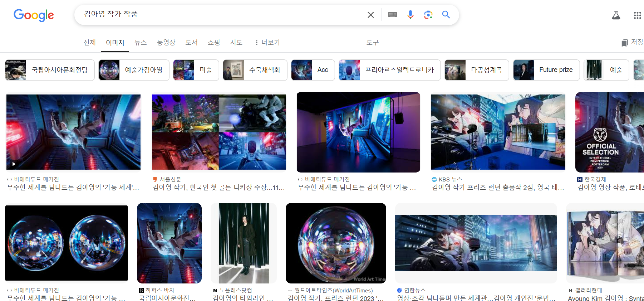644x301 pixels.
Task: Open the 노블레스닷컴 portrait image
Action: (x=244, y=243)
